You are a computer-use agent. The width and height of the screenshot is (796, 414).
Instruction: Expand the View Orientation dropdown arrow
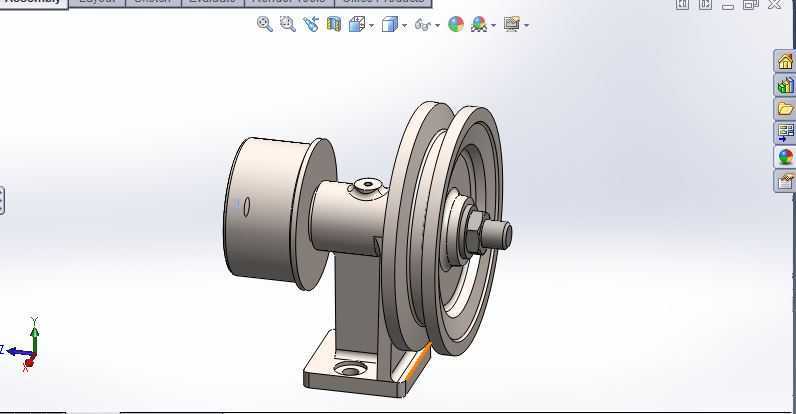372,25
